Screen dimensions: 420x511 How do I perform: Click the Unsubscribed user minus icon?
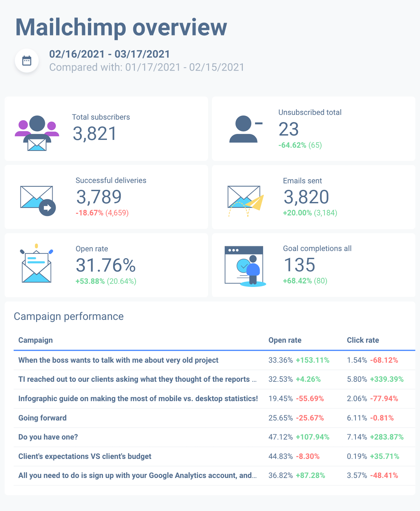tap(246, 129)
